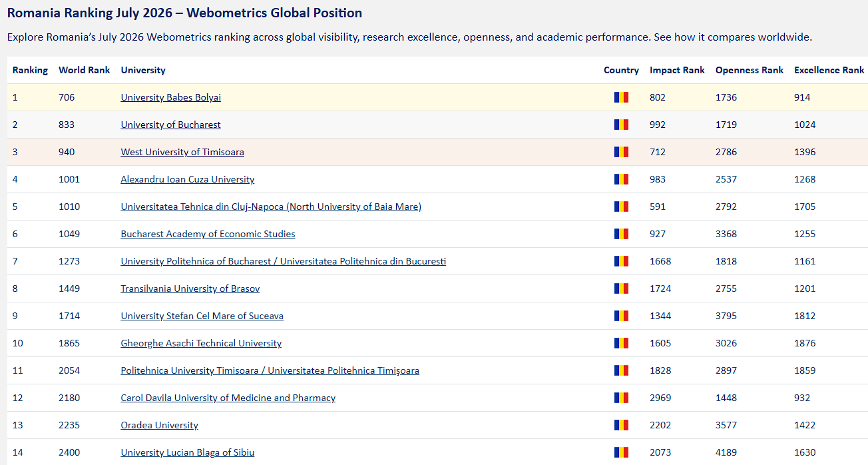Select impact rank value 2969
The height and width of the screenshot is (465, 868).
[660, 398]
